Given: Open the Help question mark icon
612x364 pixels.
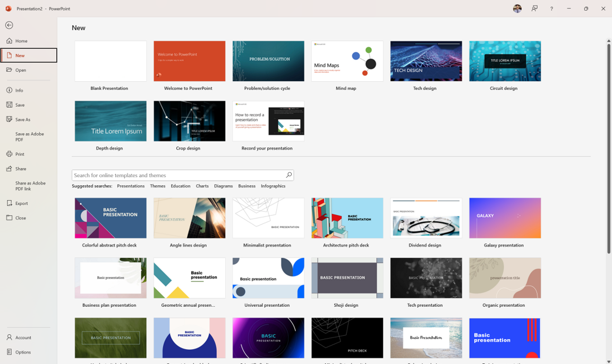Looking at the screenshot, I should pos(551,8).
